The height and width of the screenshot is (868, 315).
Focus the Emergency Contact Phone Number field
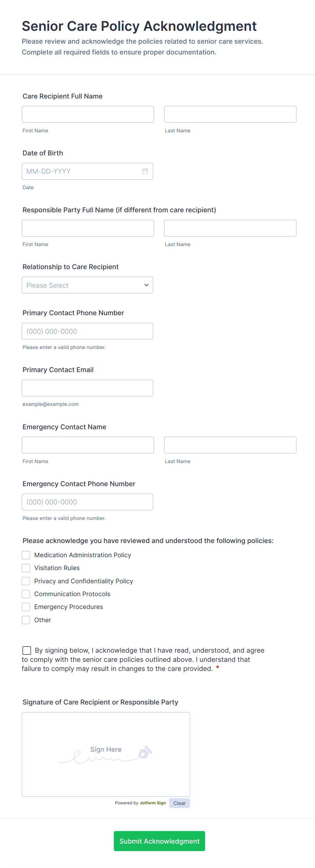[x=87, y=502]
